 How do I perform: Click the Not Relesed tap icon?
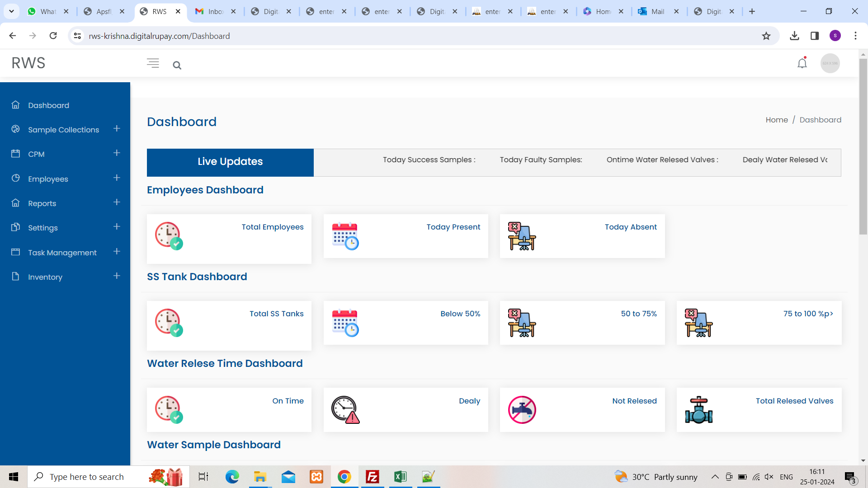[522, 409]
